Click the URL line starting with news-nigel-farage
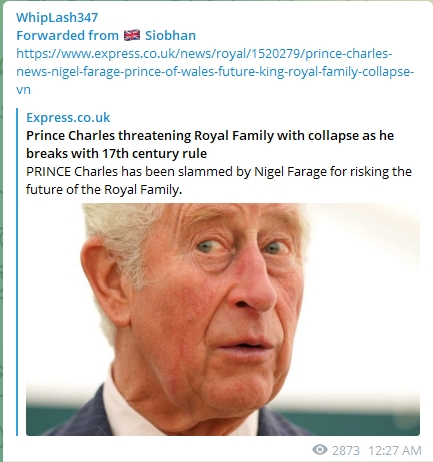 [215, 71]
